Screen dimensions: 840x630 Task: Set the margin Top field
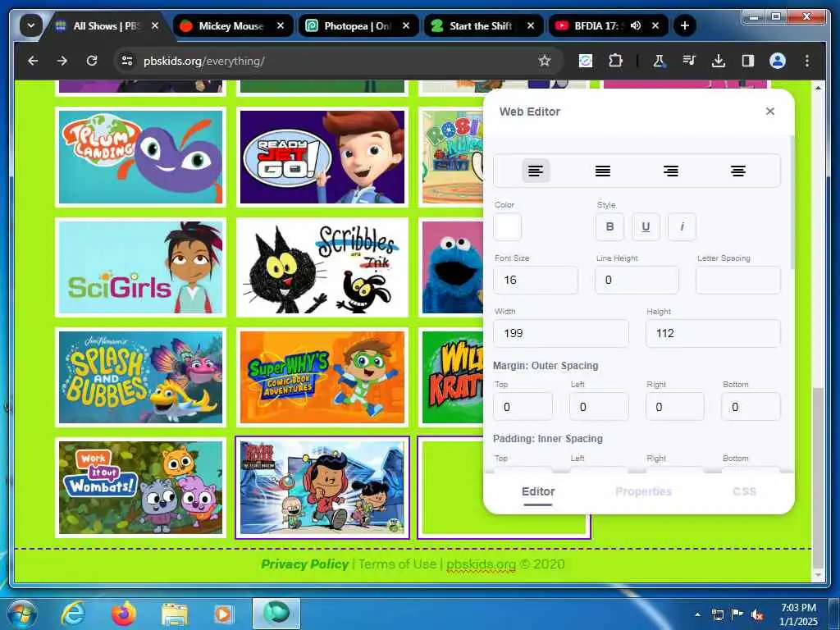tap(523, 407)
